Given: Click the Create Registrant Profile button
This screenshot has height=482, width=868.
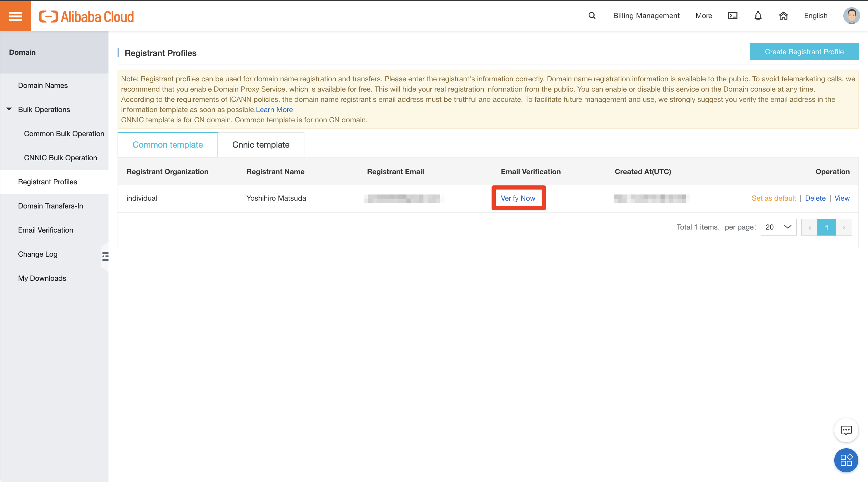Looking at the screenshot, I should (804, 52).
